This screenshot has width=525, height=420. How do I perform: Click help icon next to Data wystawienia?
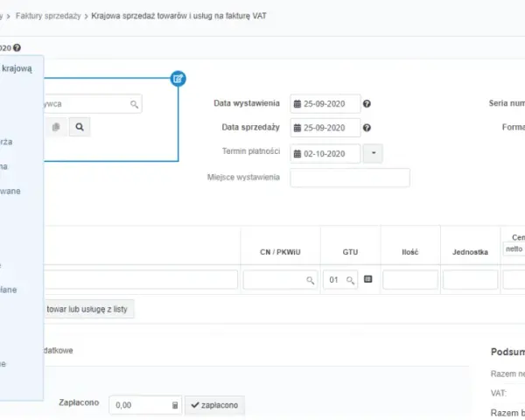[367, 104]
